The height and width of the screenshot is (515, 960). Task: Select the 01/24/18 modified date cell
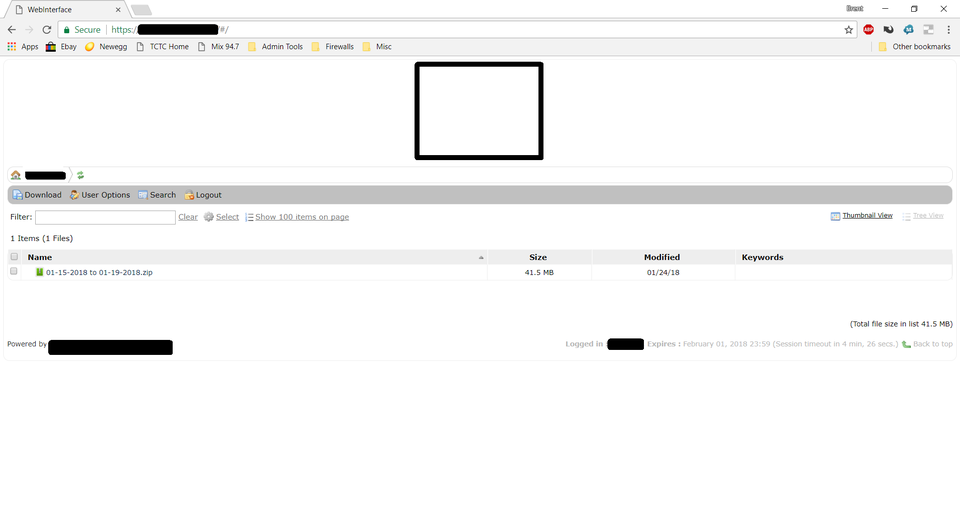coord(663,273)
